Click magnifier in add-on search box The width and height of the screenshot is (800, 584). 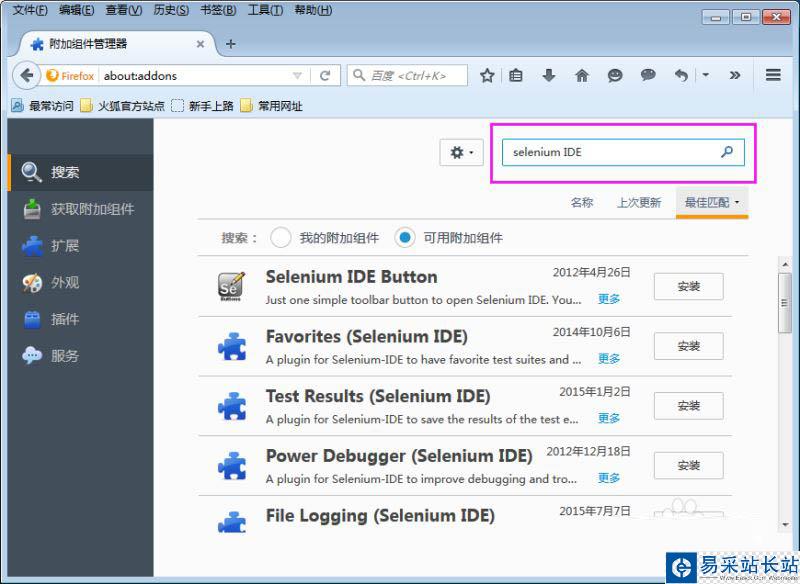pyautogui.click(x=727, y=151)
